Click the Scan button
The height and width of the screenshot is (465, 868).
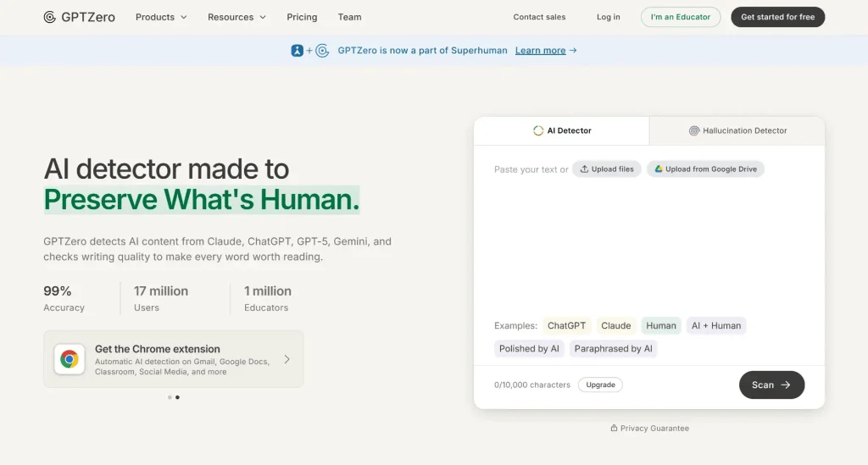coord(771,385)
